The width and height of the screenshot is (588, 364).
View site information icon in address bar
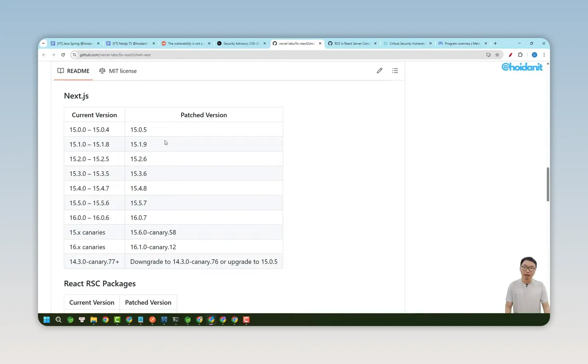pyautogui.click(x=74, y=55)
